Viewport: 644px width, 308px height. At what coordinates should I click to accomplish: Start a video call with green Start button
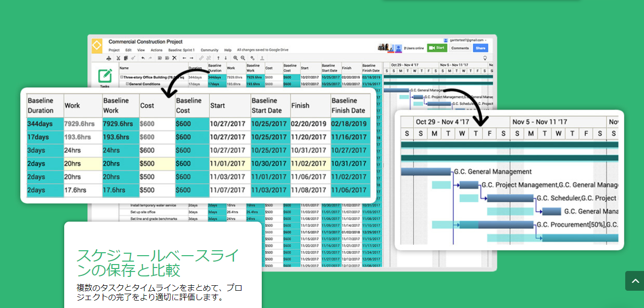437,48
